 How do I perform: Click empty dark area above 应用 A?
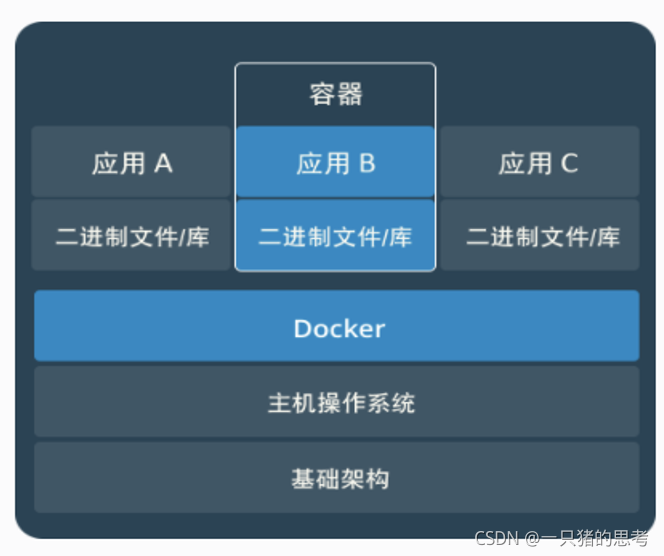127,76
